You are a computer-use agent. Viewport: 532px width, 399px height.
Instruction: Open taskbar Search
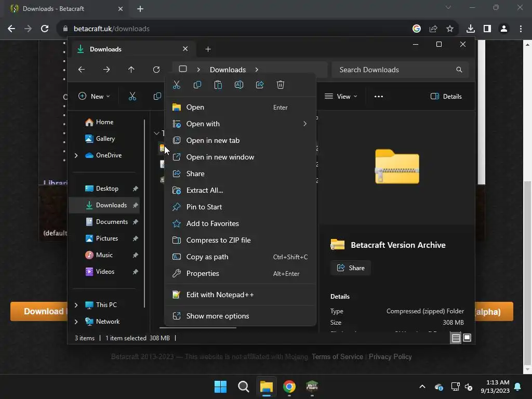tap(244, 387)
